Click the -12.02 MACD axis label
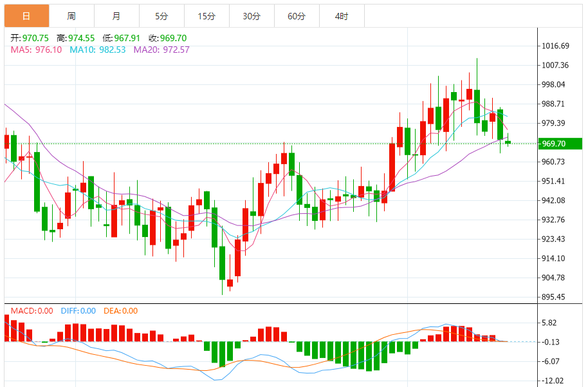588x387 pixels. pos(553,381)
